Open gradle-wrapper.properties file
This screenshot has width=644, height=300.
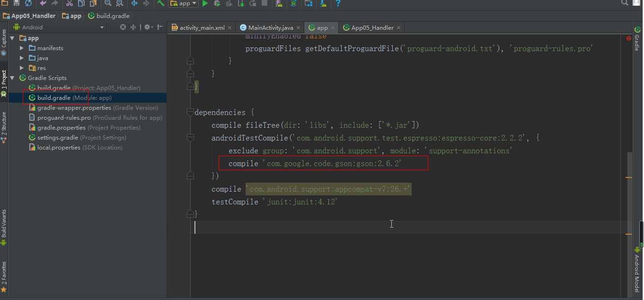93,107
